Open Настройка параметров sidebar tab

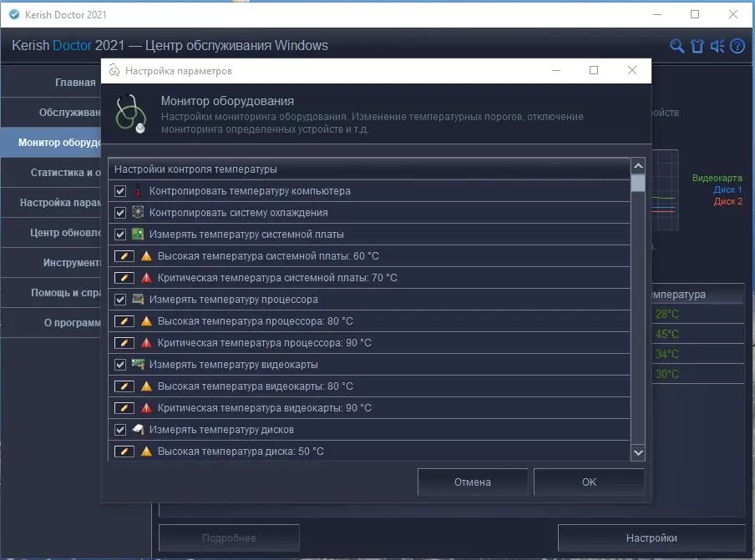coord(51,203)
